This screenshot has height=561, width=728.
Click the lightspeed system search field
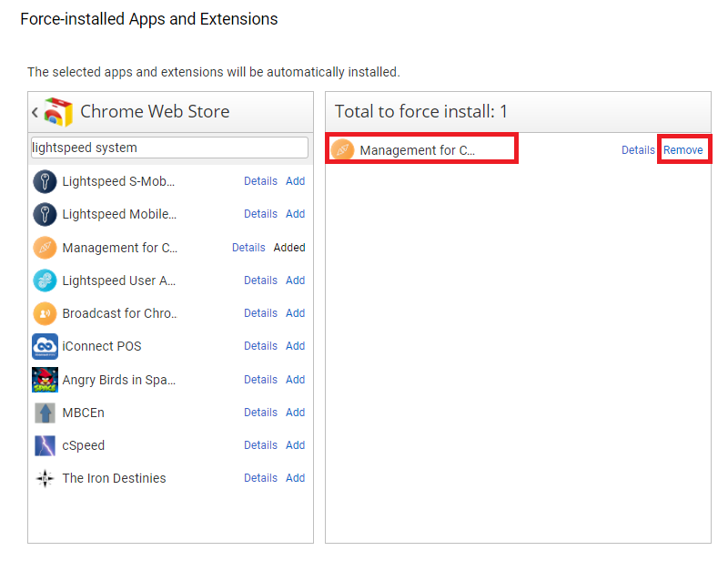169,148
